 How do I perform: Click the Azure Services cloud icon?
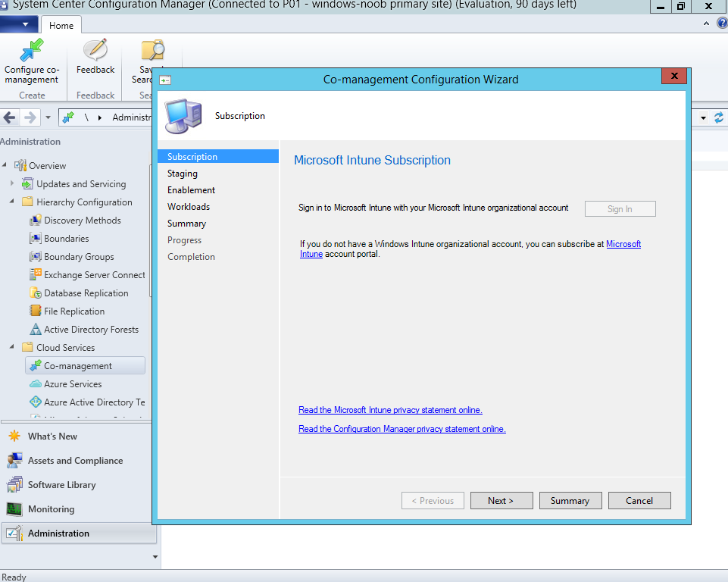36,383
